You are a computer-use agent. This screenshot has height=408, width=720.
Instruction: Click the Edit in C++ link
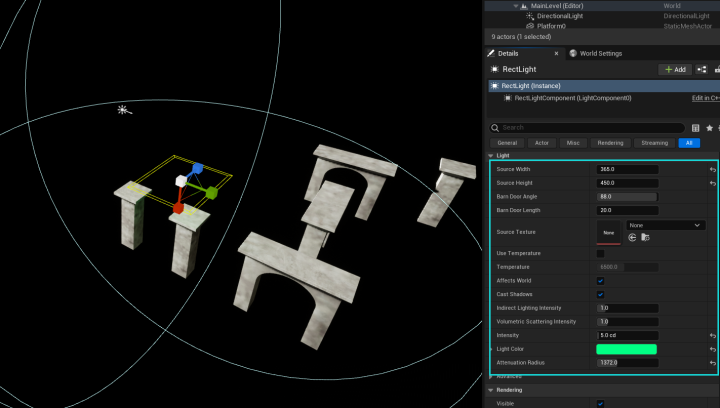705,98
